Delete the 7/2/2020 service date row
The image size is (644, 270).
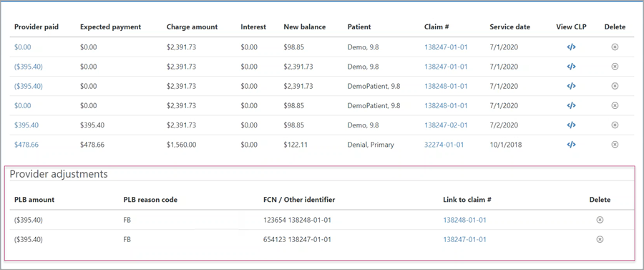[x=615, y=125]
